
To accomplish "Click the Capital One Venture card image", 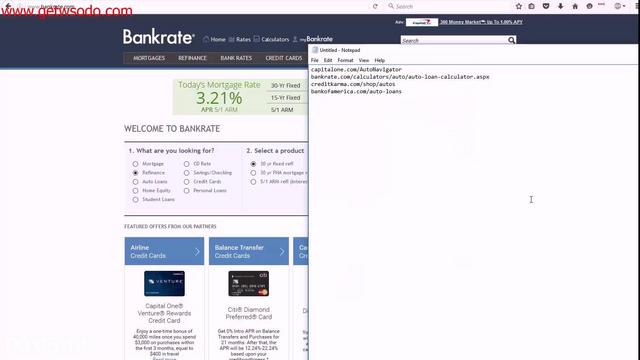I will click(x=164, y=283).
